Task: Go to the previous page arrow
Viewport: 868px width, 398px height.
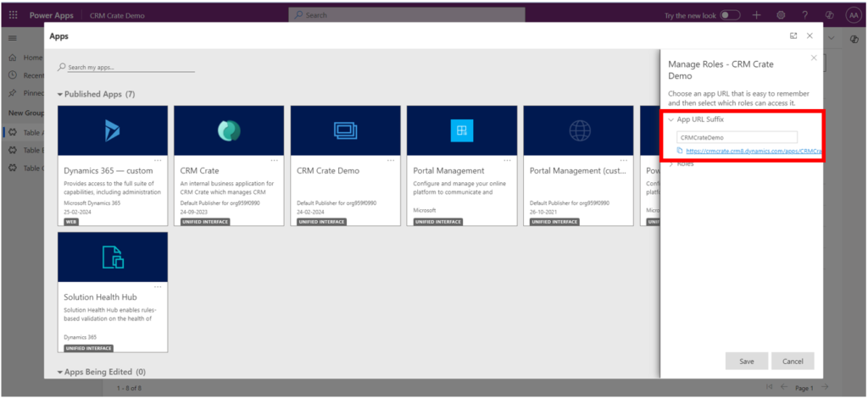Action: pyautogui.click(x=784, y=387)
